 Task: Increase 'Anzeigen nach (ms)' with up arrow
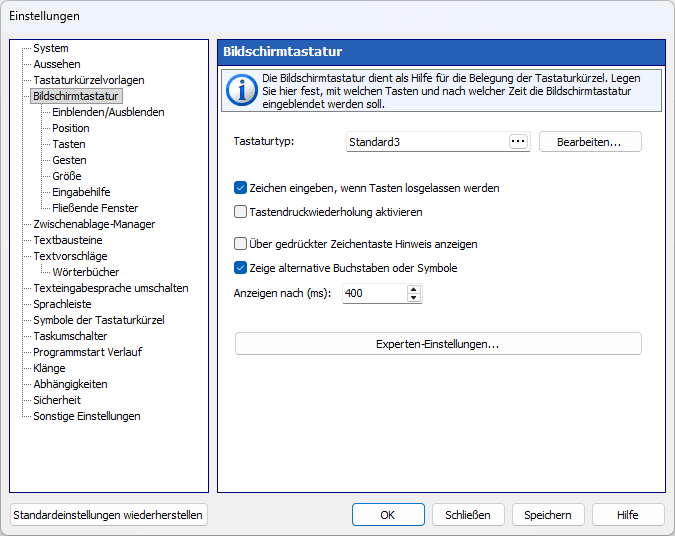413,289
